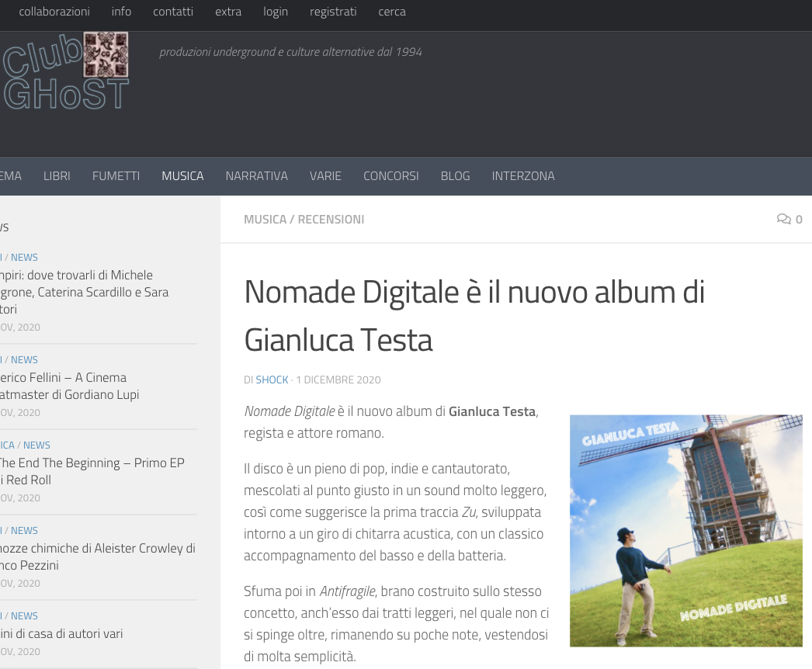This screenshot has width=812, height=669.
Task: Open the Nomade Digitale album cover image
Action: coord(685,531)
